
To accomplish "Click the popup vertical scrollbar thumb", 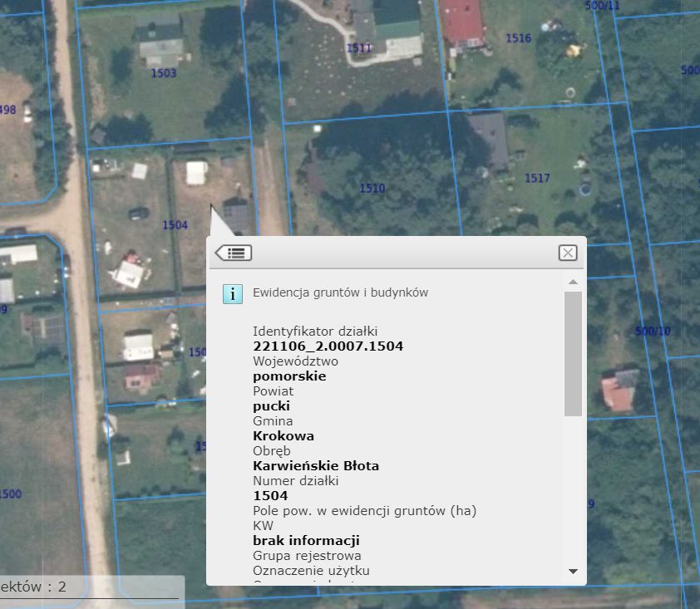I will pyautogui.click(x=573, y=354).
